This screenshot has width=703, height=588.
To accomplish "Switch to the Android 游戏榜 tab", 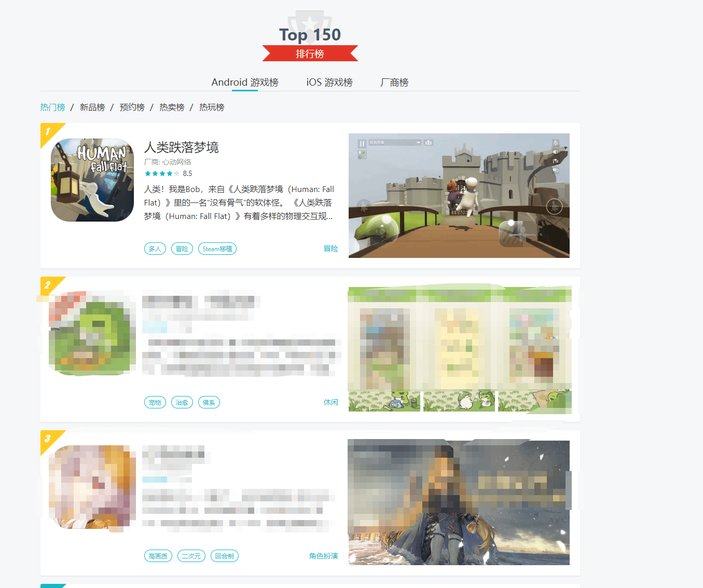I will [245, 83].
